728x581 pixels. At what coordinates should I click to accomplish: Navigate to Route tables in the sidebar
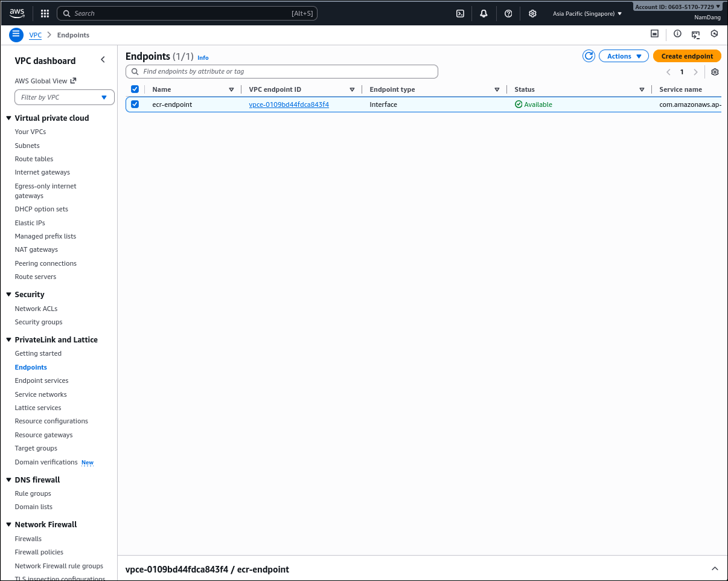[x=33, y=158]
